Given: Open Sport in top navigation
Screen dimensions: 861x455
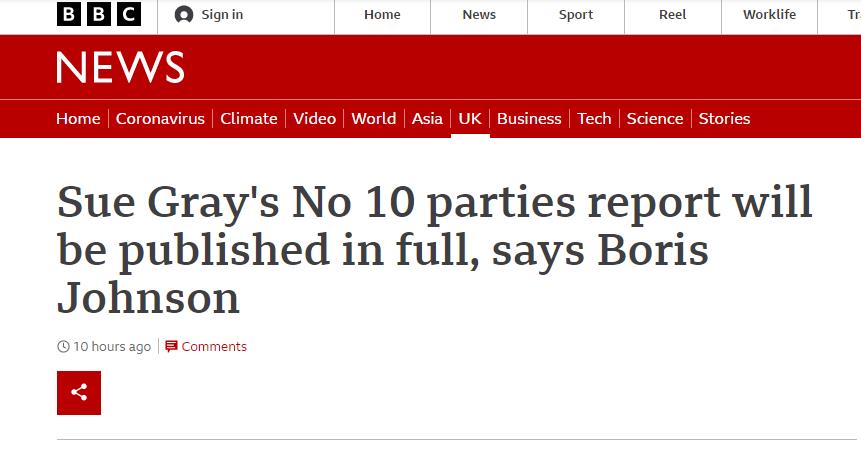Looking at the screenshot, I should coord(576,15).
